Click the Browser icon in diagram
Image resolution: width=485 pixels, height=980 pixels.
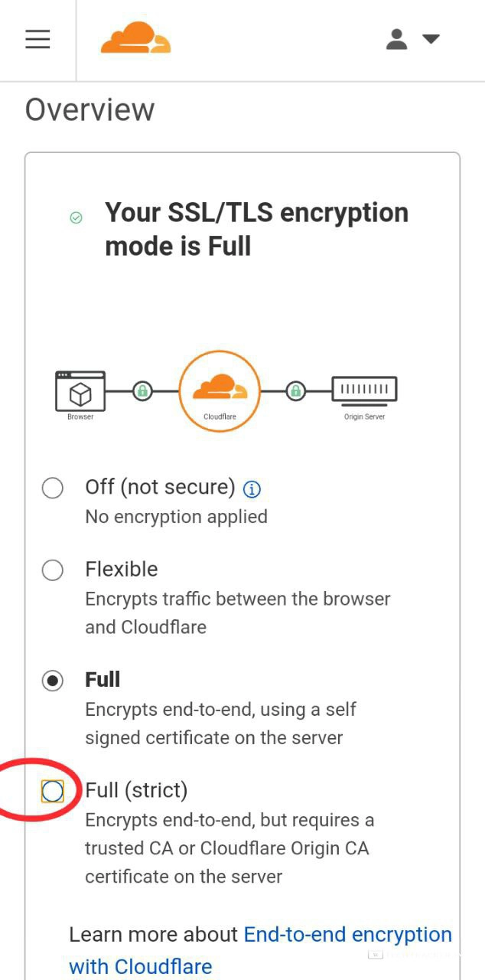(x=80, y=392)
